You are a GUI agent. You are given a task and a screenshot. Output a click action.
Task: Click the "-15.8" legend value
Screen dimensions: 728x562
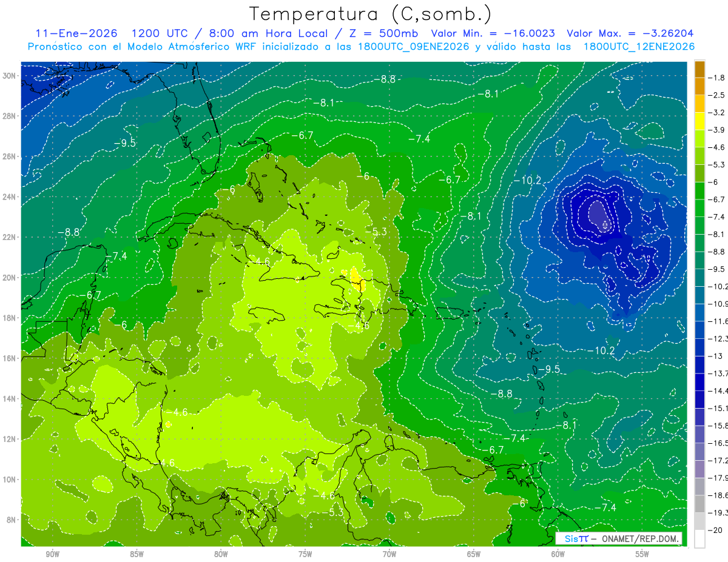718,426
